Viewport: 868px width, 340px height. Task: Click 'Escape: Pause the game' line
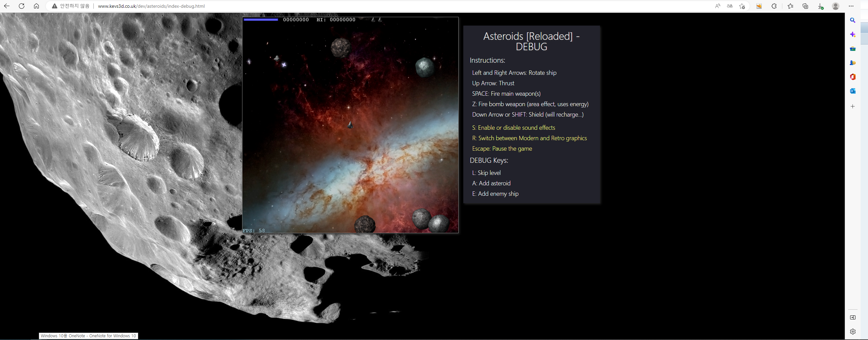coord(502,149)
